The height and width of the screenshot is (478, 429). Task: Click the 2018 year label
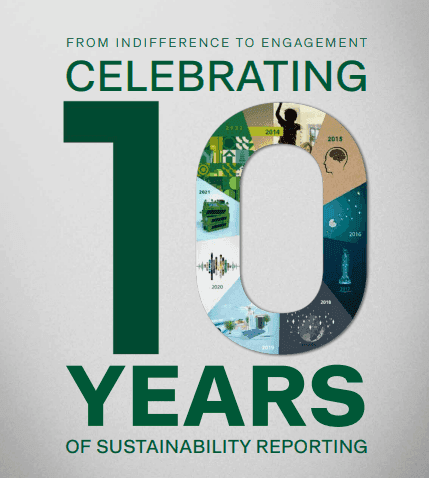(x=326, y=302)
